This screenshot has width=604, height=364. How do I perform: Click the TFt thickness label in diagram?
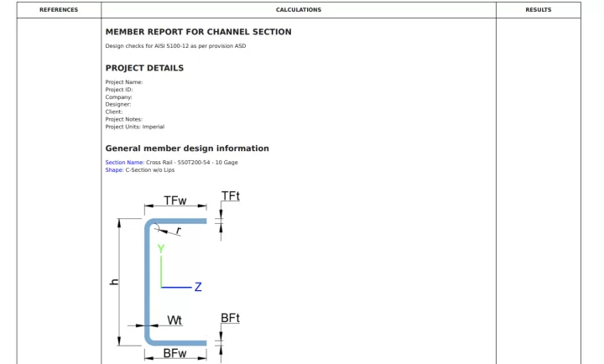(230, 196)
